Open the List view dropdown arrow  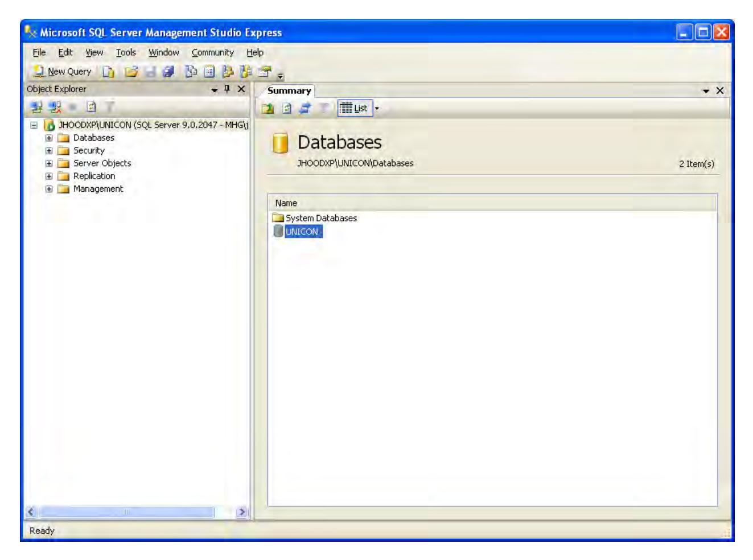click(376, 108)
